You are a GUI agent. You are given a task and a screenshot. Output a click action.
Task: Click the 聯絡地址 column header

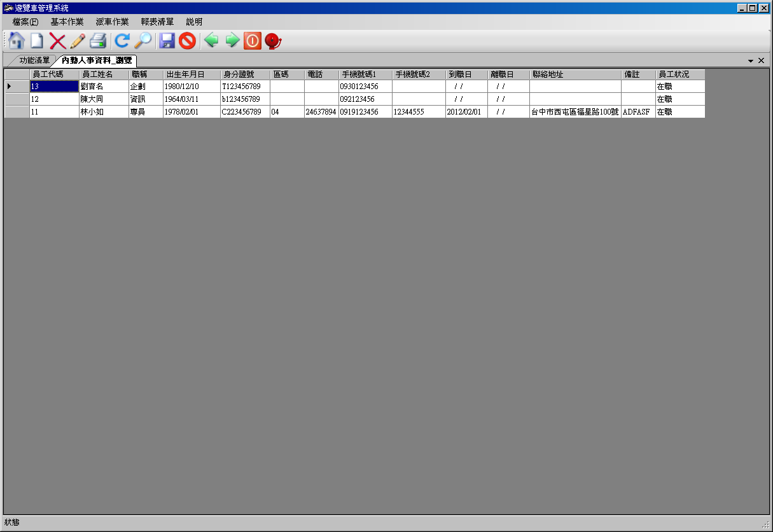tap(575, 74)
